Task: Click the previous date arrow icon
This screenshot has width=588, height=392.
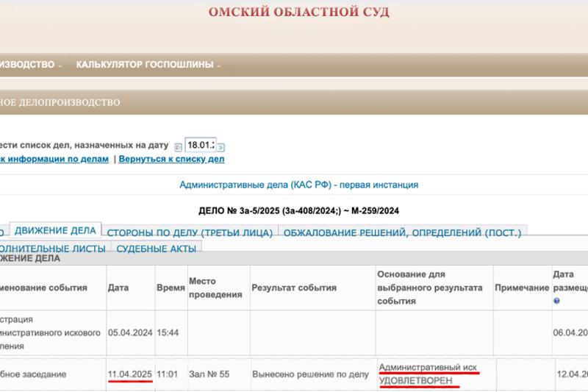Action: click(x=178, y=147)
